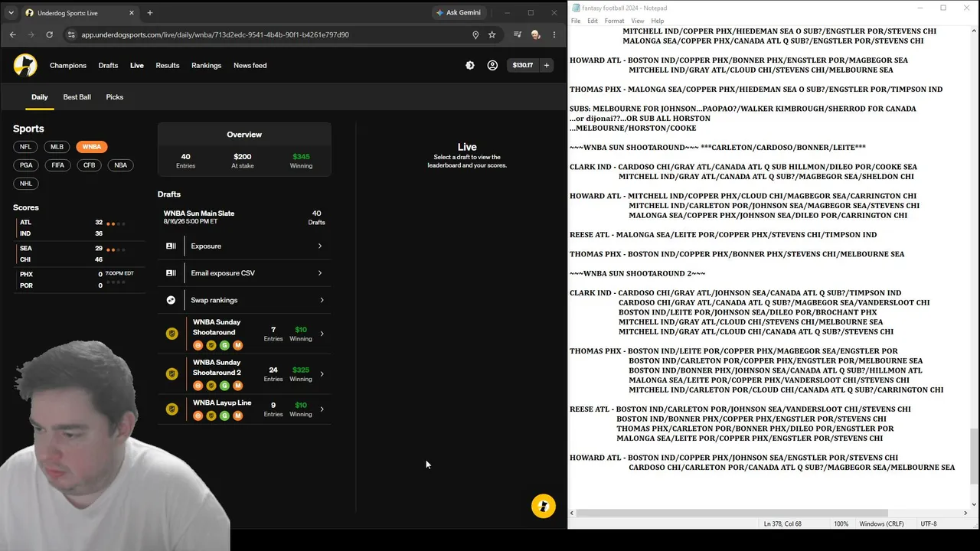The height and width of the screenshot is (551, 980).
Task: Open a new browser tab
Action: pyautogui.click(x=150, y=13)
